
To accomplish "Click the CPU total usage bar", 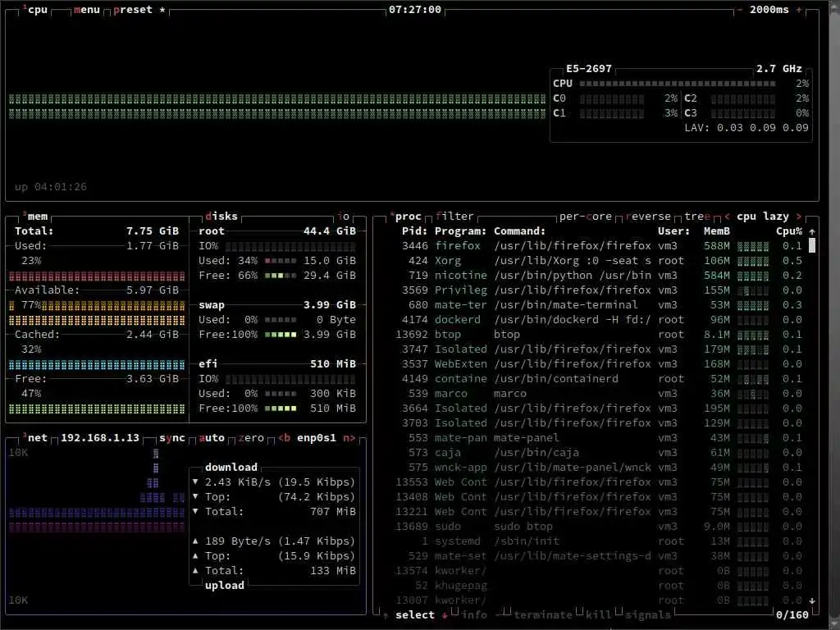I will click(x=677, y=84).
